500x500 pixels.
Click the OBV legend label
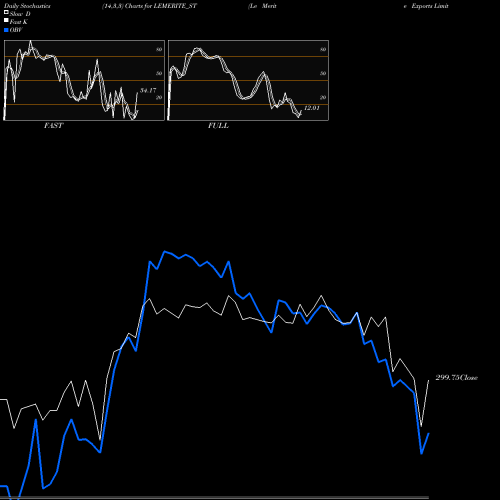16,30
